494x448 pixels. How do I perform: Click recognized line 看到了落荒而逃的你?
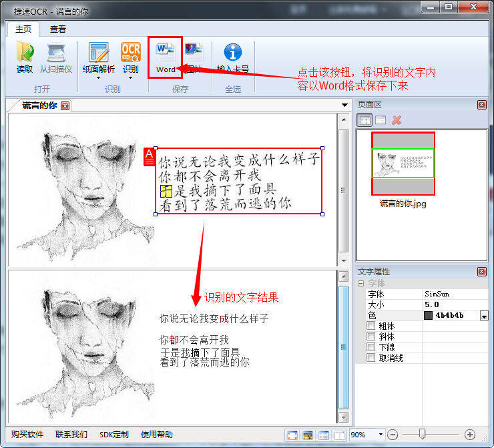[204, 362]
